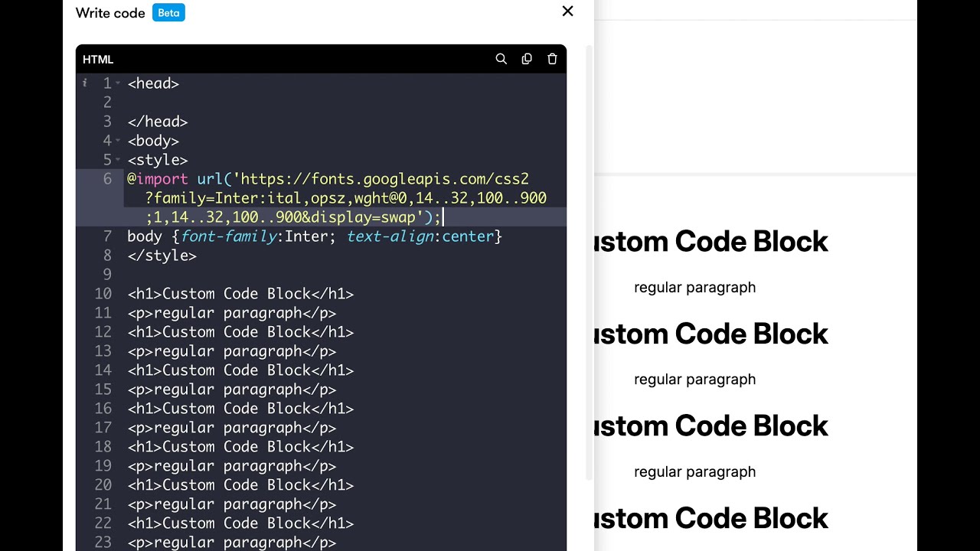Click the first Custom Code Block preview heading
Screen dimensions: 980x551
point(711,241)
